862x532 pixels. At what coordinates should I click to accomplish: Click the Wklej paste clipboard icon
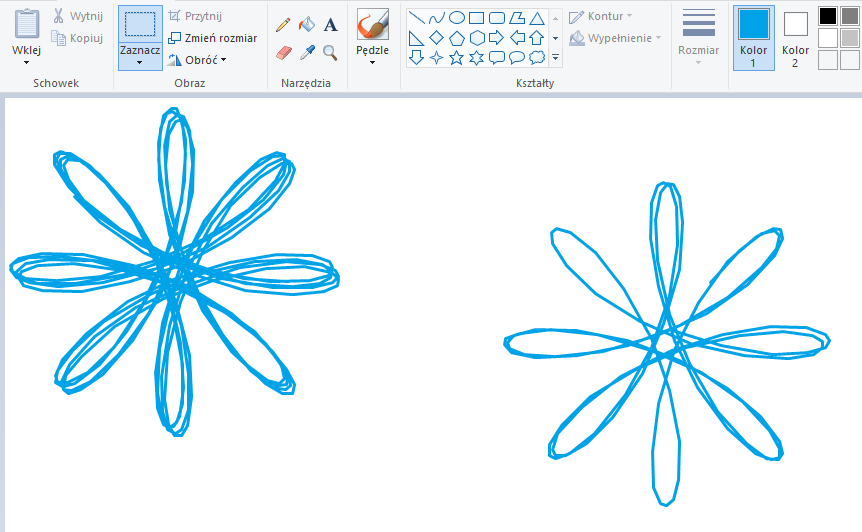coord(26,24)
